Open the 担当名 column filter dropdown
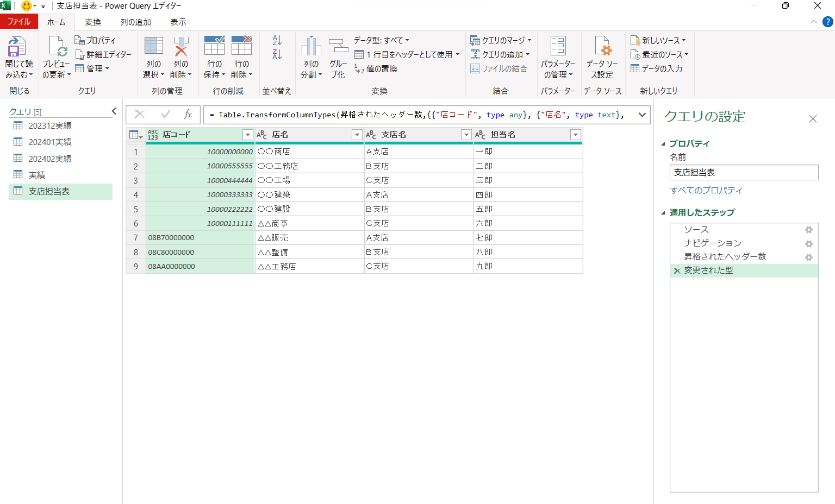Image resolution: width=835 pixels, height=504 pixels. [x=576, y=135]
